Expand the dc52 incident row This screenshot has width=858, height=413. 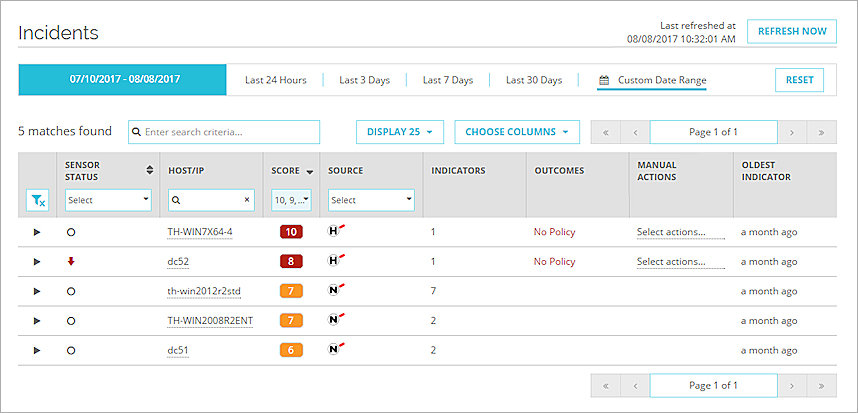tap(37, 262)
